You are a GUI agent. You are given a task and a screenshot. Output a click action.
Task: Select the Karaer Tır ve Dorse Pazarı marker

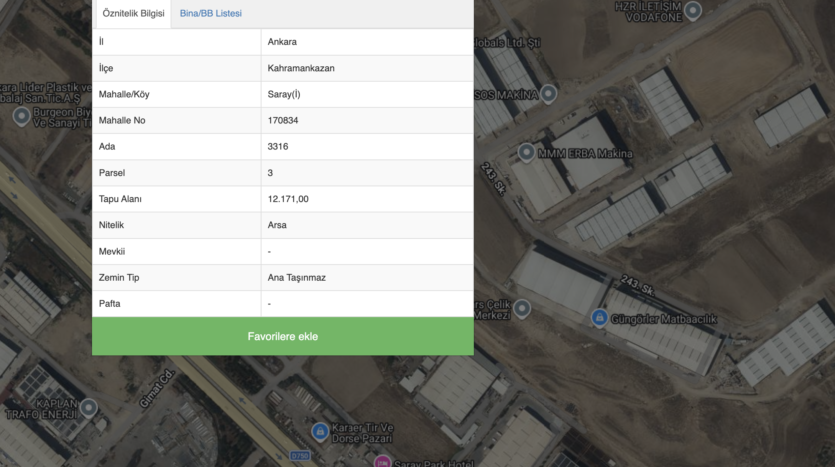click(x=320, y=432)
